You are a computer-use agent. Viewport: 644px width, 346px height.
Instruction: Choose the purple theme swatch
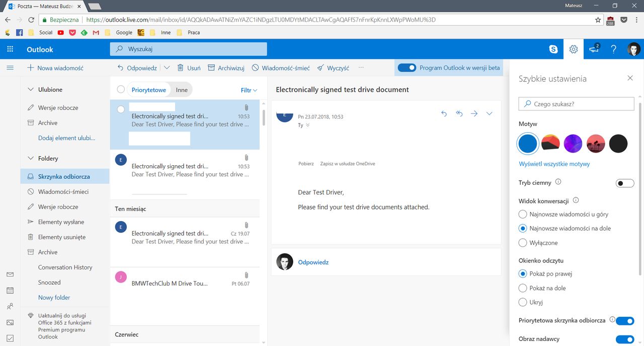coord(573,144)
